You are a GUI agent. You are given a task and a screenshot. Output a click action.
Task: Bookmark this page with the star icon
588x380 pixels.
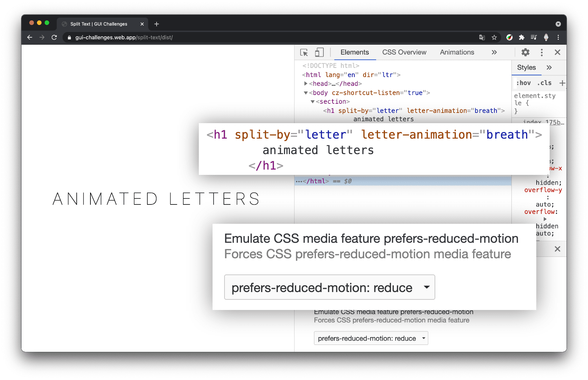pos(494,37)
